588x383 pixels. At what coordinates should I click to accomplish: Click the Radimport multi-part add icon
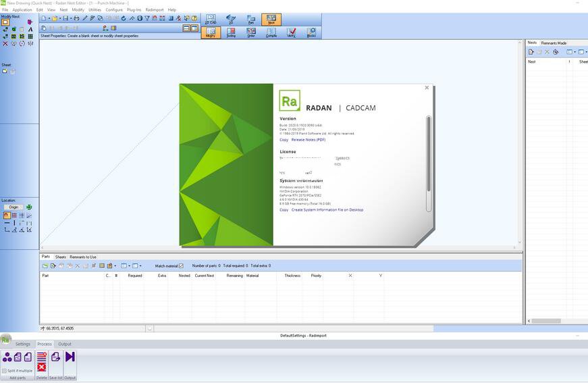pos(7,357)
